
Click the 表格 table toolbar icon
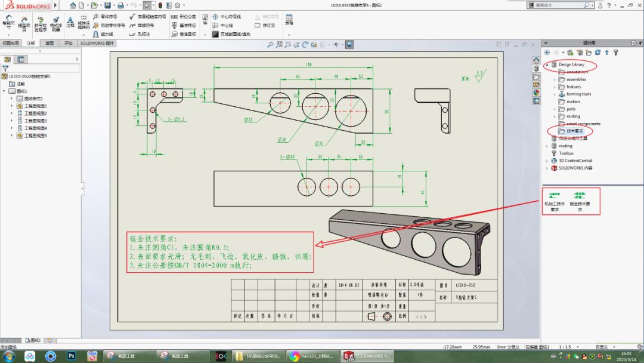[290, 20]
